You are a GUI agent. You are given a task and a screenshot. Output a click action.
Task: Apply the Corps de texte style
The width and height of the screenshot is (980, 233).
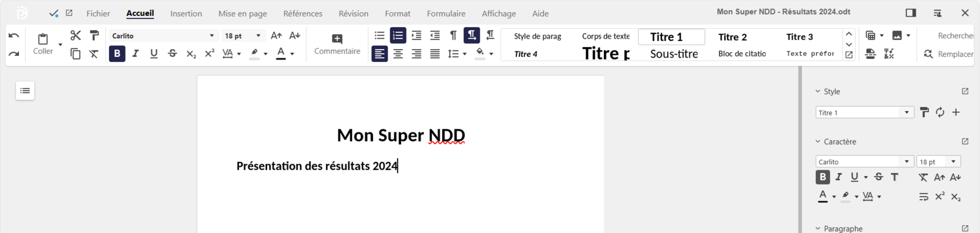605,37
